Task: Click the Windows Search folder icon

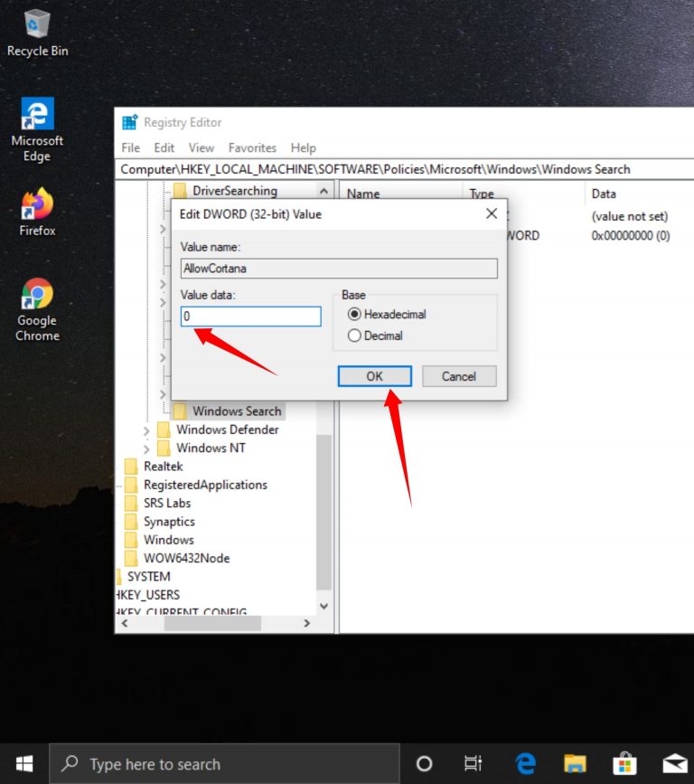Action: (180, 411)
